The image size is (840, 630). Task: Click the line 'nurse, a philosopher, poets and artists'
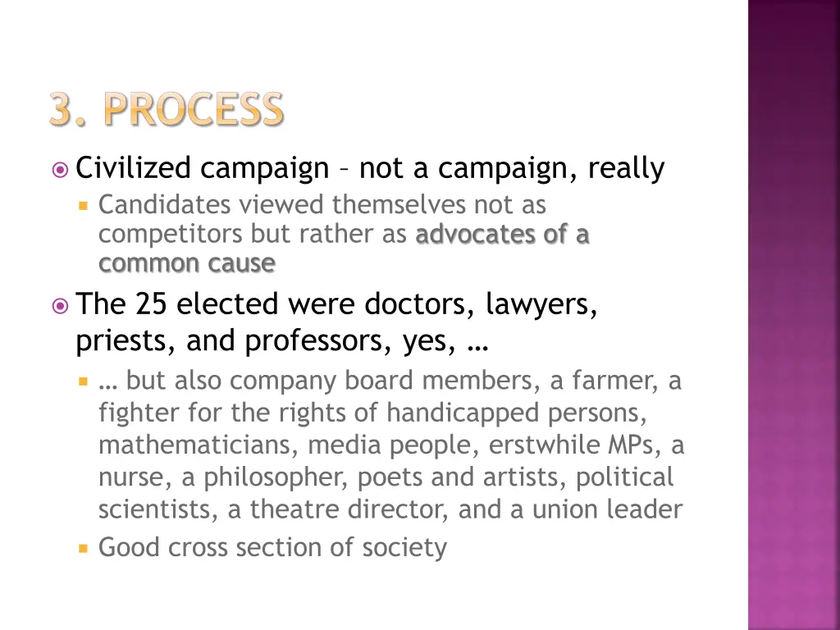[386, 477]
